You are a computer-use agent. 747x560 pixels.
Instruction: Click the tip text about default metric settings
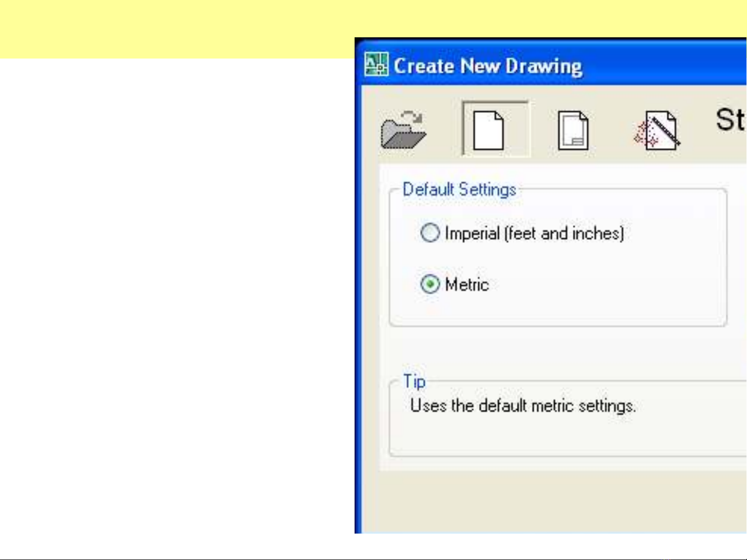(x=523, y=406)
